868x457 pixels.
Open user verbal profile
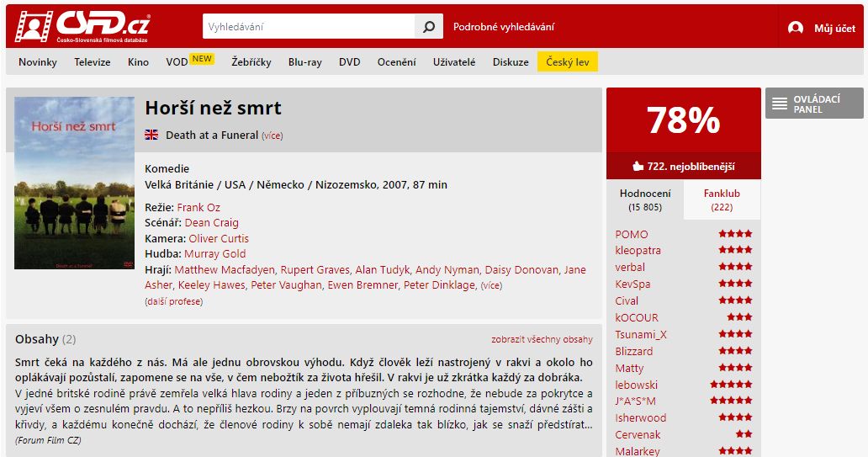pos(630,267)
